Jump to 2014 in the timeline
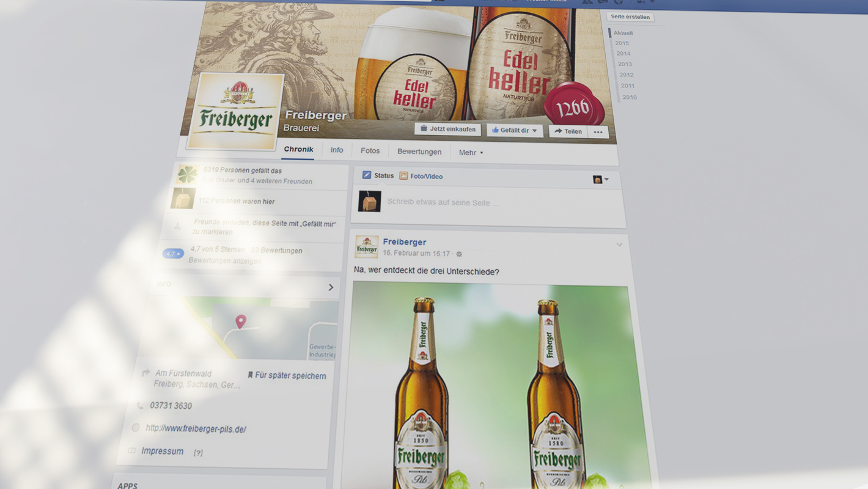Image resolution: width=868 pixels, height=489 pixels. point(623,54)
